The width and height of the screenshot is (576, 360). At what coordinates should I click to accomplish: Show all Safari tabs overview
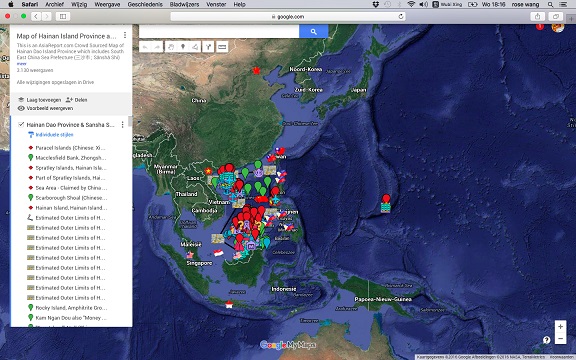pyautogui.click(x=555, y=16)
